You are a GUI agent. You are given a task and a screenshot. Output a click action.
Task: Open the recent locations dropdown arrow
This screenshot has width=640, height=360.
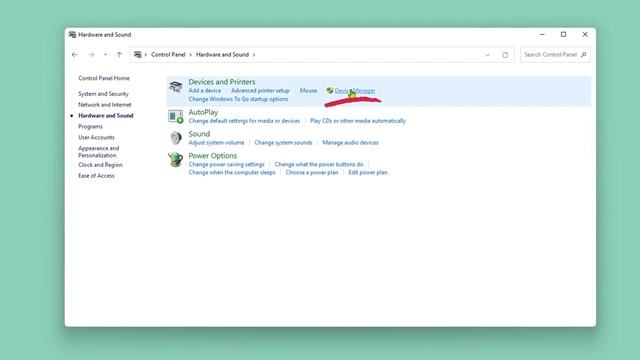105,55
